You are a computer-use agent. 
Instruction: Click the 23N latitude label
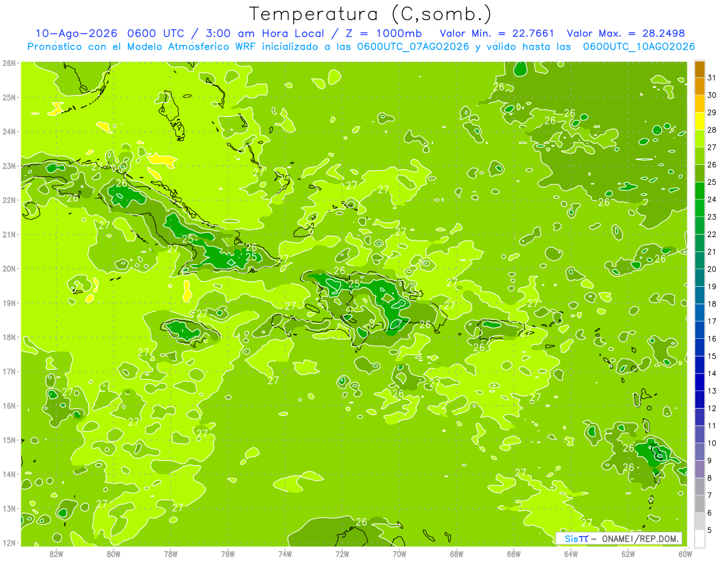8,166
